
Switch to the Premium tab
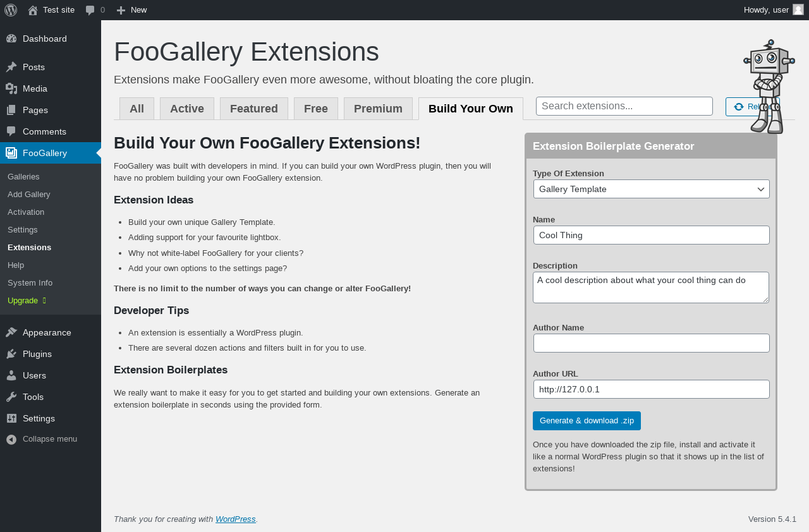tap(378, 108)
